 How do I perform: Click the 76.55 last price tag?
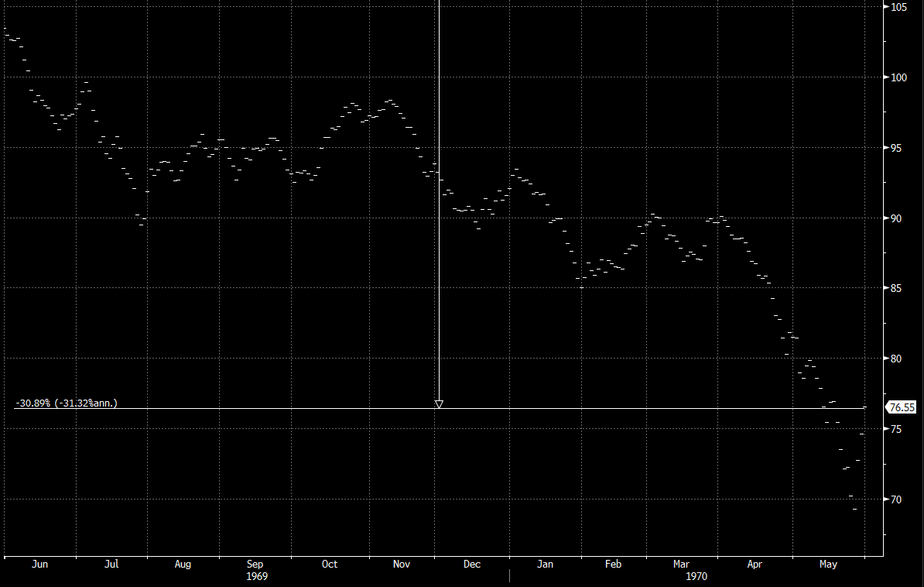pyautogui.click(x=902, y=407)
